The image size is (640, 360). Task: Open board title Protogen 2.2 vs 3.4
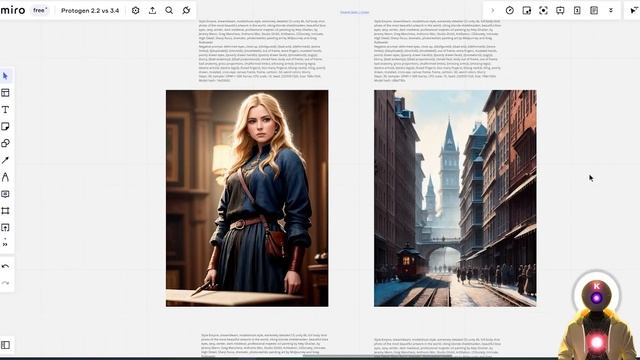tap(90, 11)
